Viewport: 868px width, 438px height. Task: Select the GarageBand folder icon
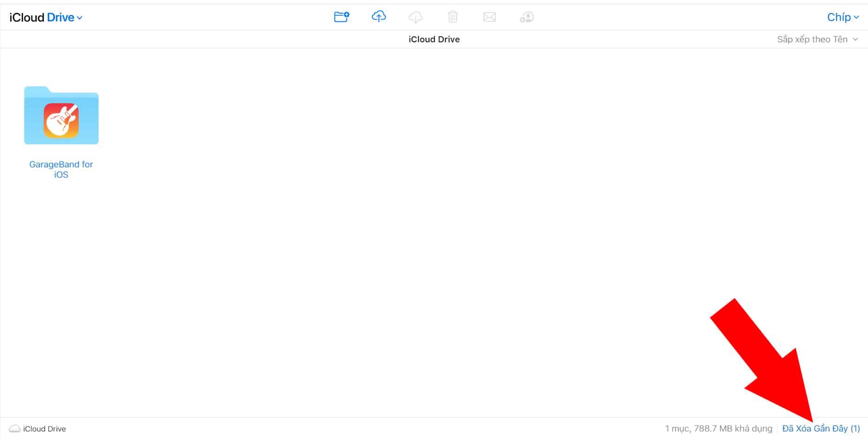pos(61,116)
